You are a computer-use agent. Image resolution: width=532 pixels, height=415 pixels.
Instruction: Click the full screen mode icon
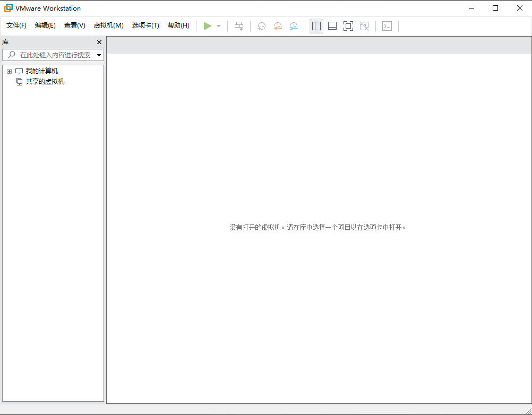348,26
